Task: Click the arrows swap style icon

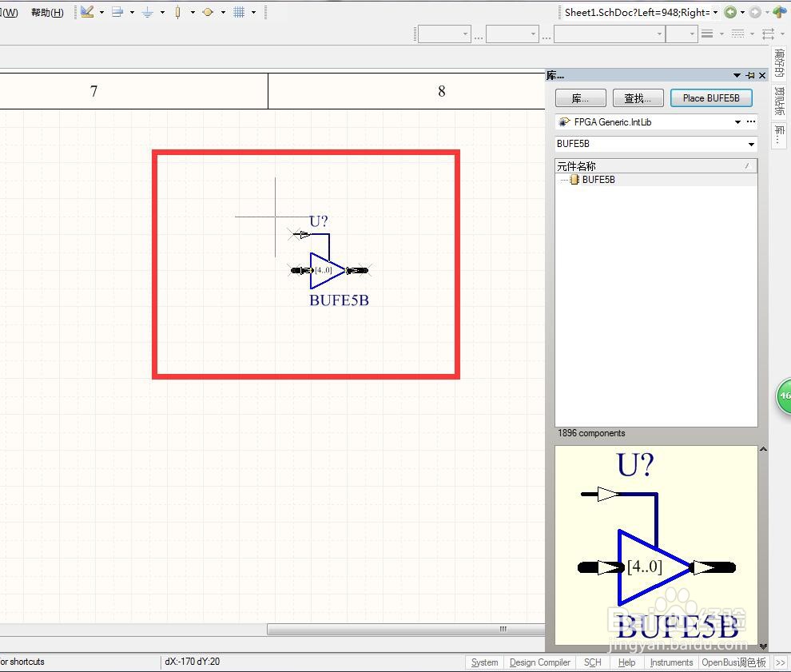Action: pos(769,34)
